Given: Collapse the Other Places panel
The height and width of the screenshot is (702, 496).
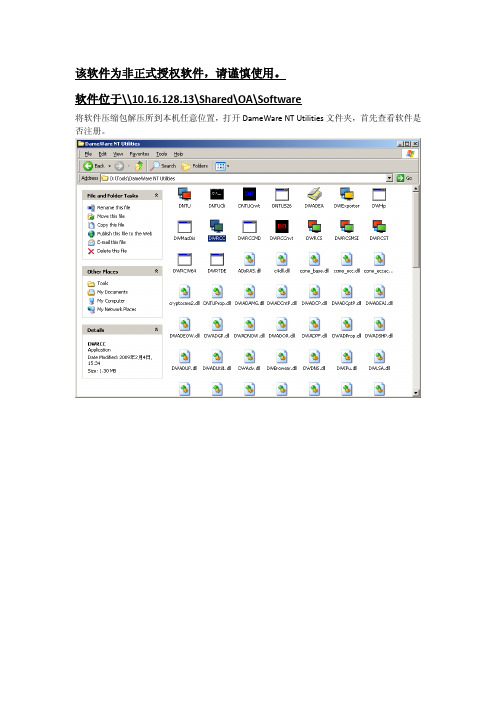Looking at the screenshot, I should coord(157,271).
